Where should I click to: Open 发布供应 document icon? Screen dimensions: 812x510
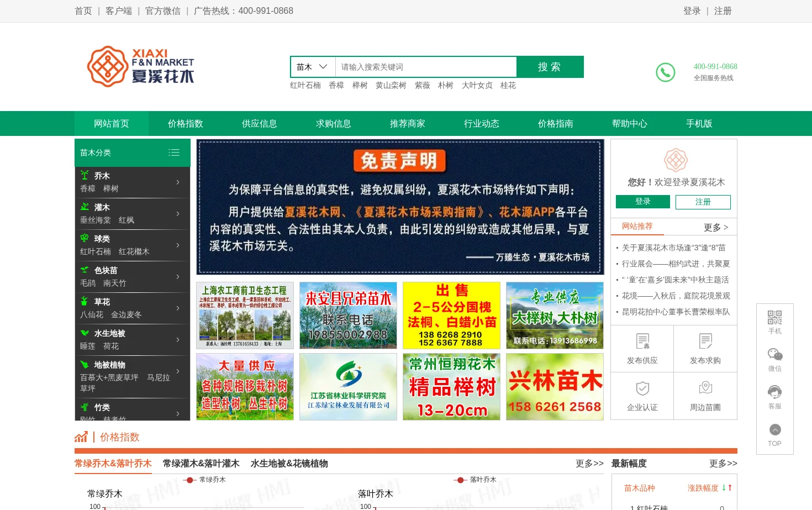coord(642,341)
